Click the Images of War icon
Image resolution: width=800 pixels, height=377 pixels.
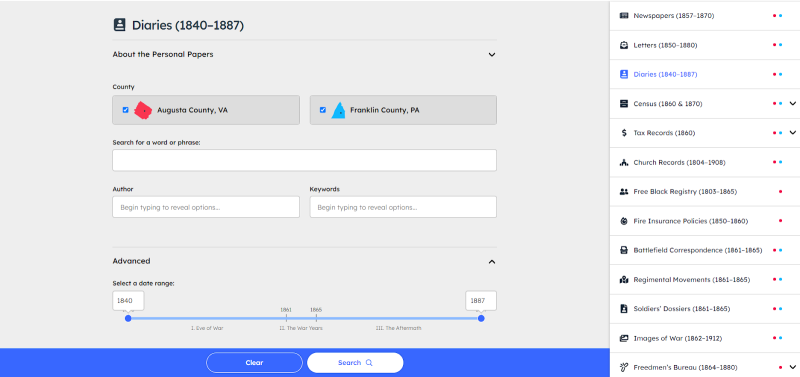tap(623, 338)
